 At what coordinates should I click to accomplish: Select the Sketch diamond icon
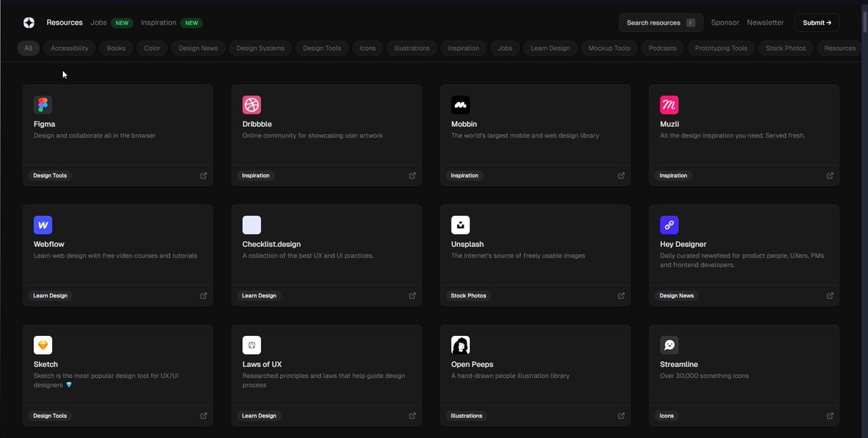click(x=43, y=345)
